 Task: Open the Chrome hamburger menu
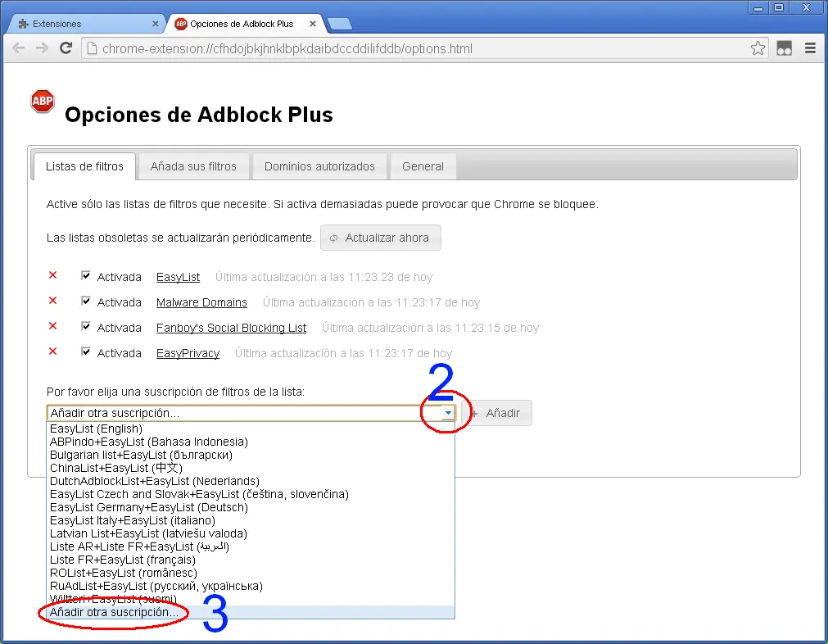(x=810, y=48)
